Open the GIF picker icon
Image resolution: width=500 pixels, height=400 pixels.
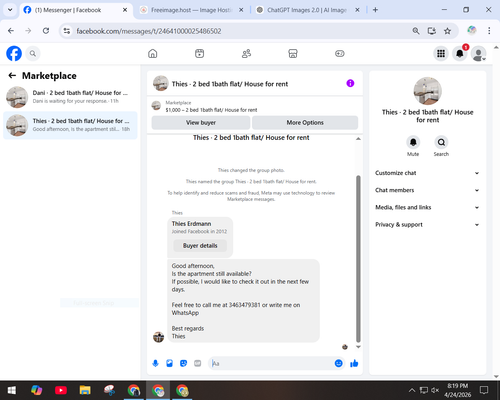coord(198,363)
